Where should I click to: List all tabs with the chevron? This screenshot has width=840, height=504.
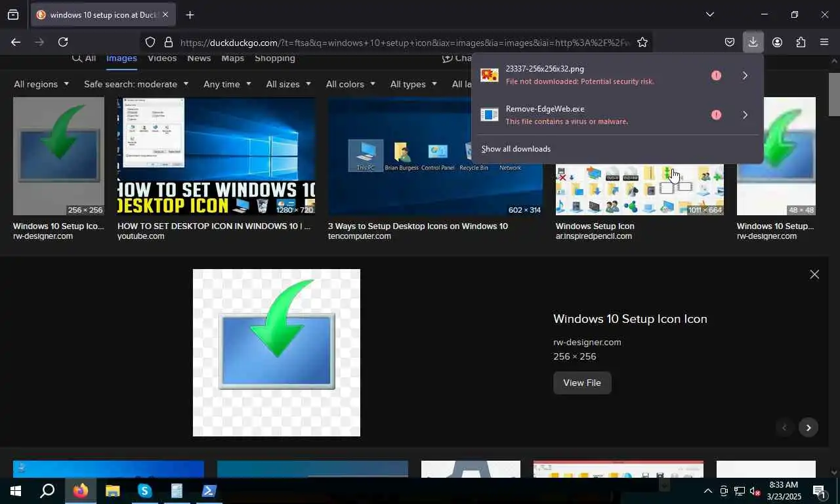pyautogui.click(x=709, y=14)
